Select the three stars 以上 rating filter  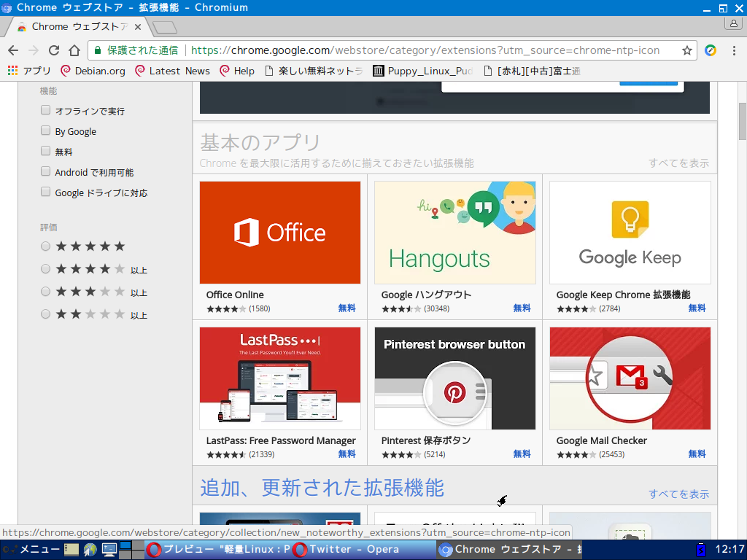coord(45,292)
